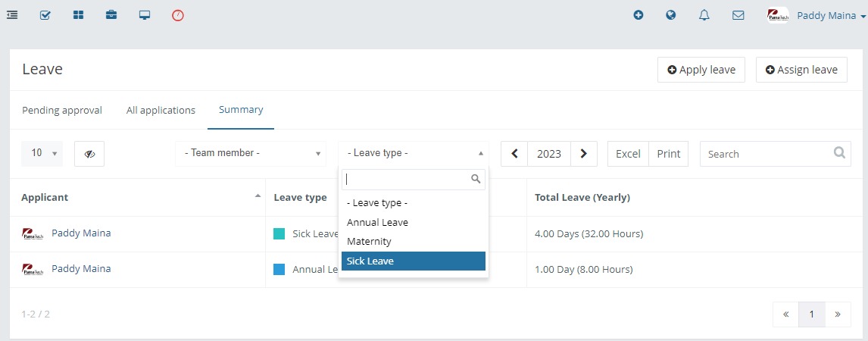This screenshot has width=868, height=341.
Task: Switch to All applications tab
Action: tap(161, 110)
